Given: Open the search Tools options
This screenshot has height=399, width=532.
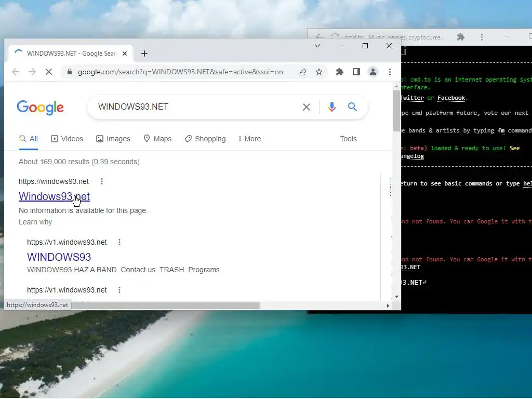Looking at the screenshot, I should click(x=348, y=139).
